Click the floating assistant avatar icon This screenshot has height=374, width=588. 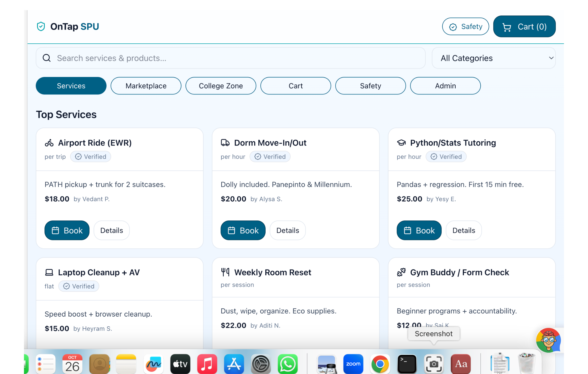tap(548, 340)
